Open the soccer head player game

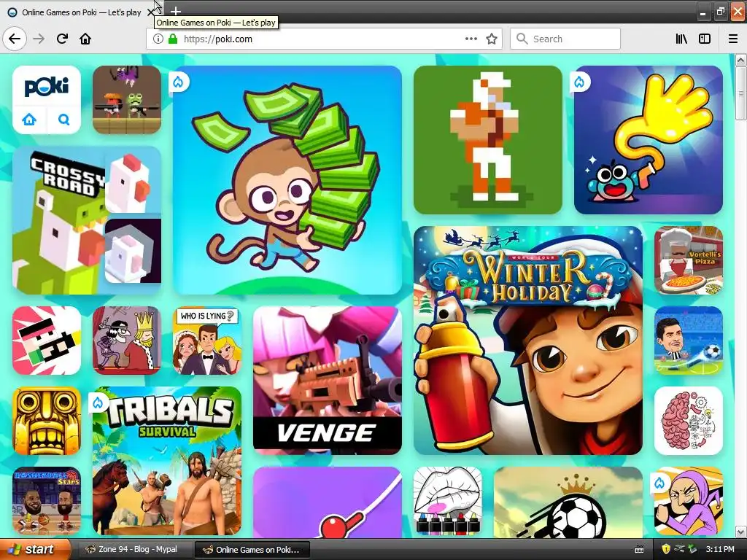coord(689,341)
